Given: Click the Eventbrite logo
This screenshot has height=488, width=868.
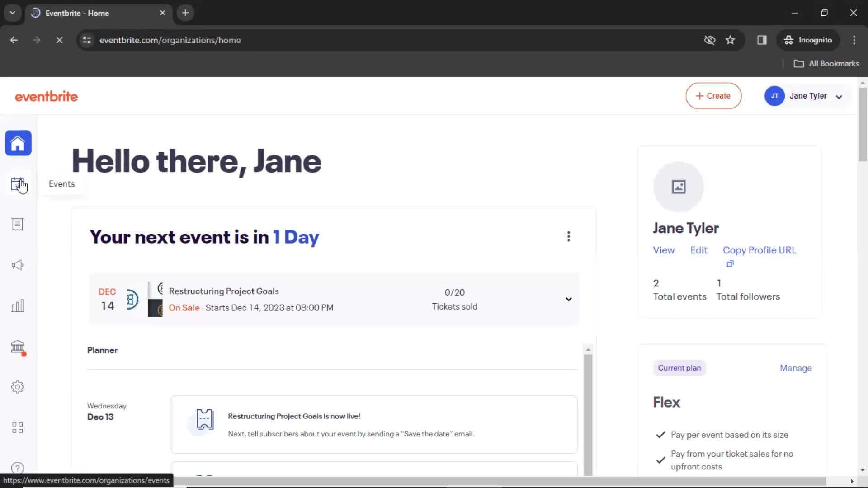Looking at the screenshot, I should tap(46, 96).
